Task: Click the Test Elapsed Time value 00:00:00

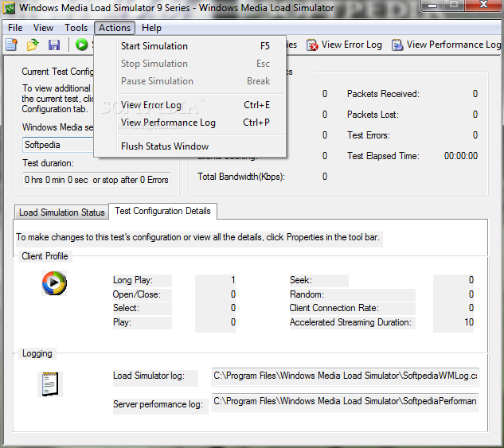Action: click(x=461, y=156)
